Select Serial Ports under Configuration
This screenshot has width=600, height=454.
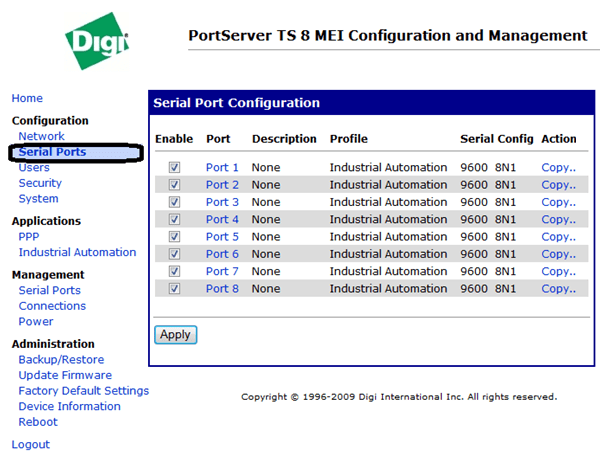(x=52, y=152)
